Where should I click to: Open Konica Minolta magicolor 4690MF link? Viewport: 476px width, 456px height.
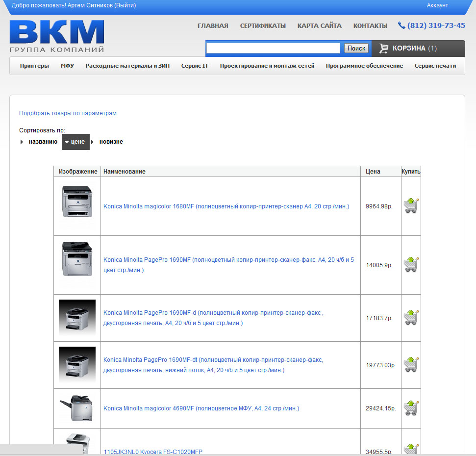(201, 408)
